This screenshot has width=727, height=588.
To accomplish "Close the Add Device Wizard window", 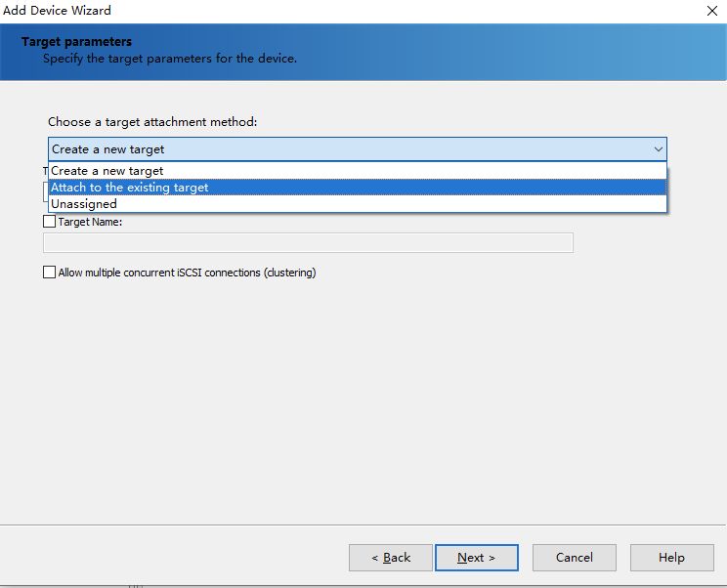I will pos(712,11).
